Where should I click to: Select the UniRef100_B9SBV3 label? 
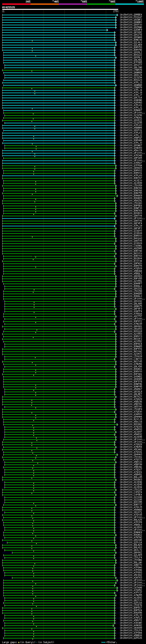[131, 213]
